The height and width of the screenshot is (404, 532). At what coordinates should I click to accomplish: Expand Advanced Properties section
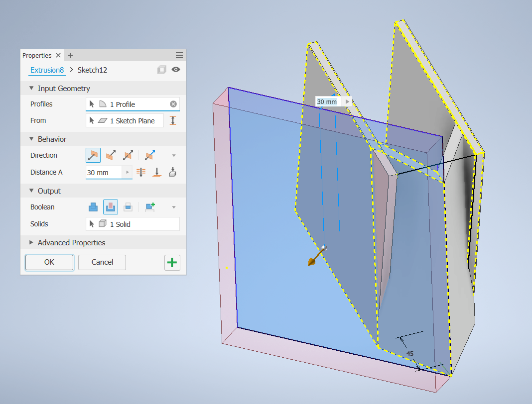tap(31, 243)
